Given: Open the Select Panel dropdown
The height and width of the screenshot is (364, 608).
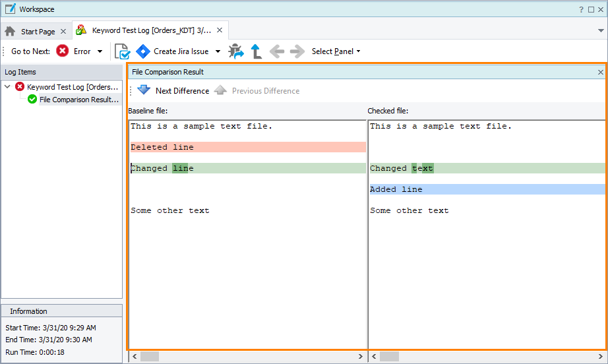Looking at the screenshot, I should point(336,51).
